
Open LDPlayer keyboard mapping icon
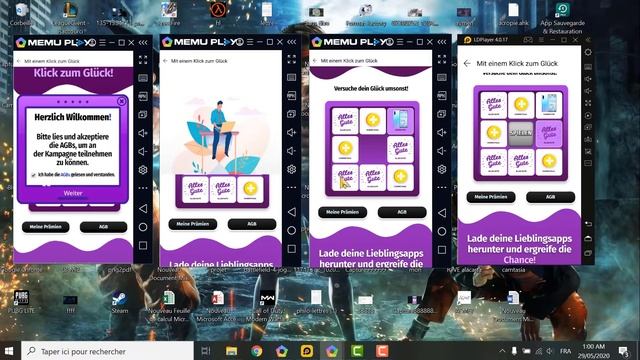point(588,67)
